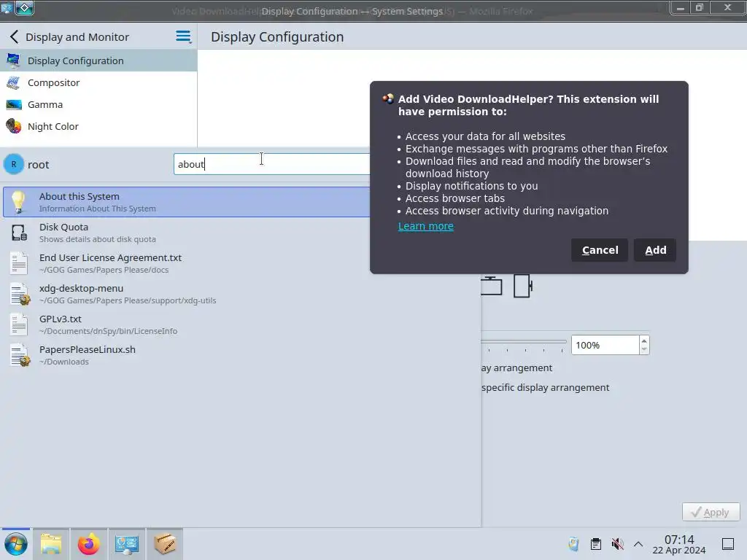747x560 pixels.
Task: Open the Learn more link in the extension prompt
Action: point(425,226)
